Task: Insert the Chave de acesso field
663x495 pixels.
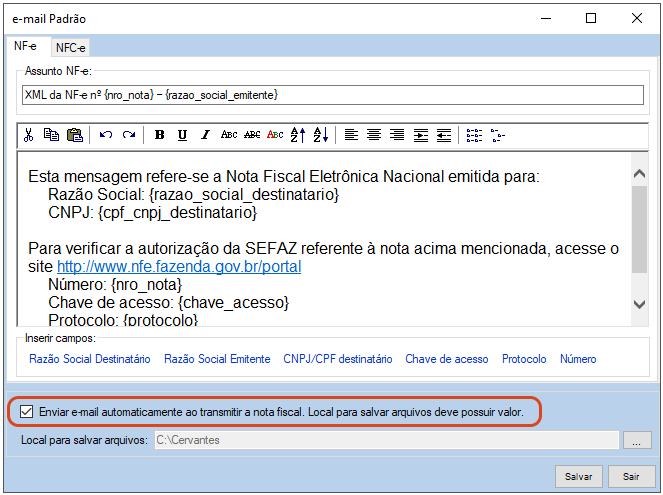Action: click(446, 359)
